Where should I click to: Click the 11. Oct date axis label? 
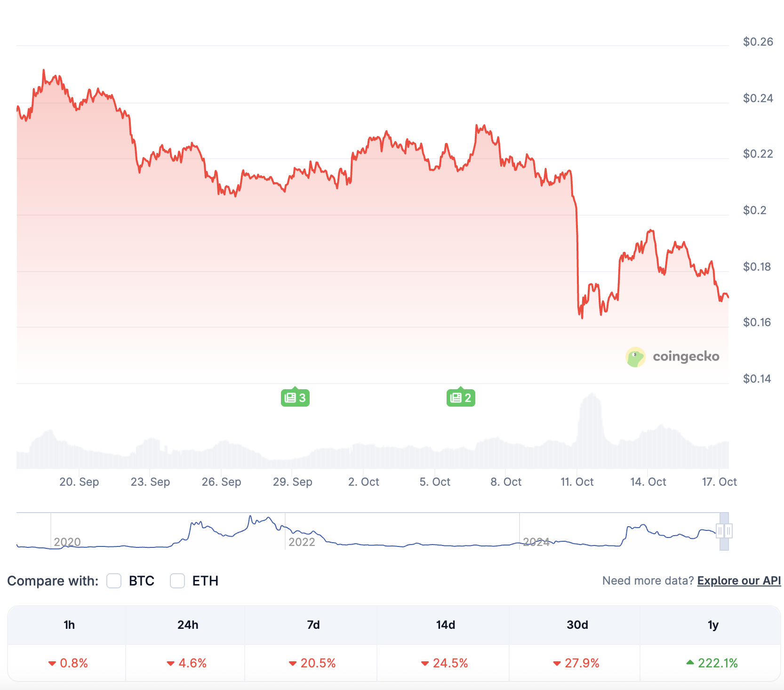pos(577,482)
